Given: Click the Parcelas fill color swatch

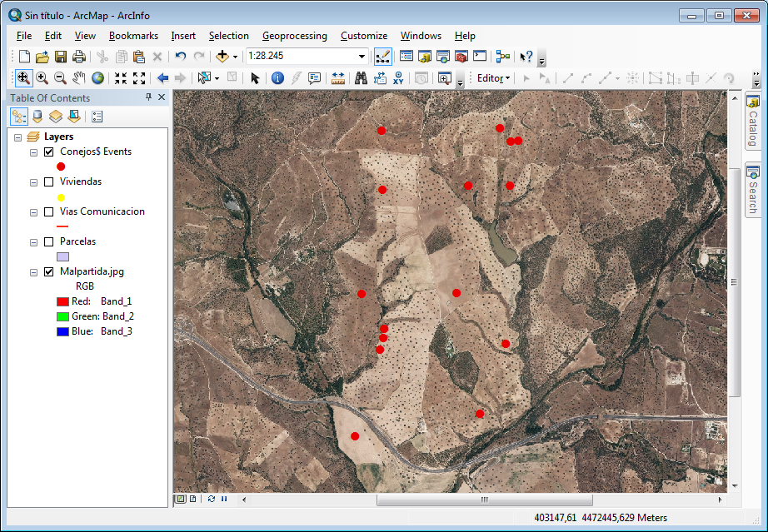Looking at the screenshot, I should (x=62, y=256).
